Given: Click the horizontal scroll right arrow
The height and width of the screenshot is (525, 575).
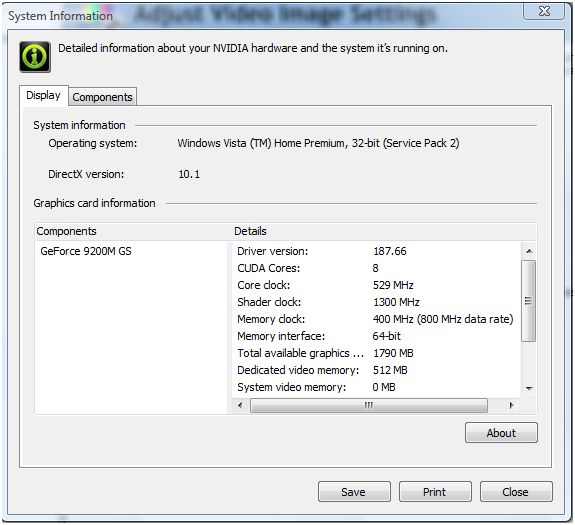Looking at the screenshot, I should (511, 405).
